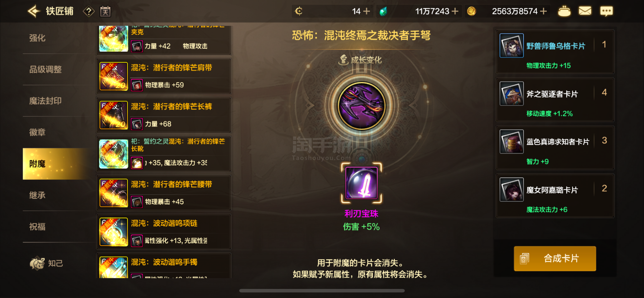The width and height of the screenshot is (644, 298).
Task: Open the treasure pot icon
Action: pos(564,11)
